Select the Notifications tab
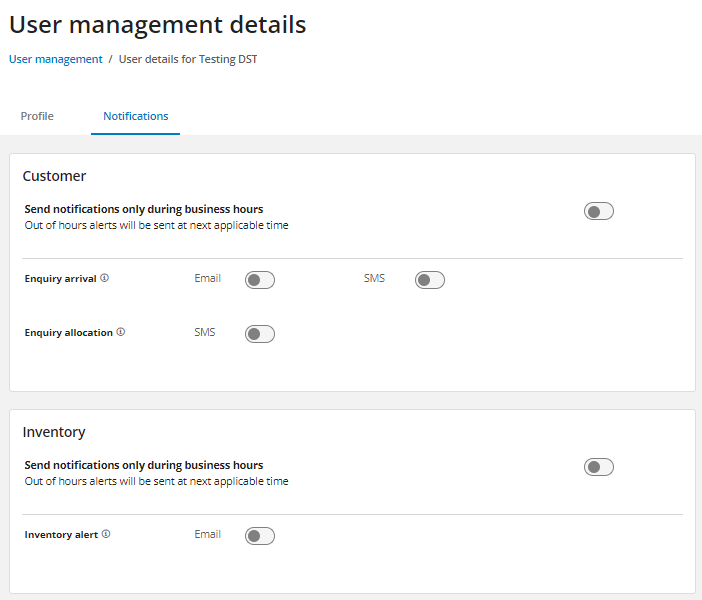 pos(135,116)
